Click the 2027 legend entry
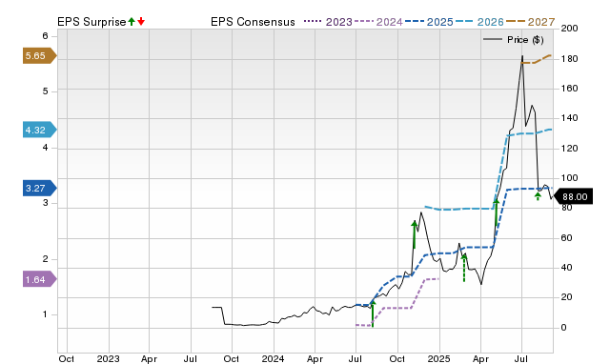 pyautogui.click(x=531, y=22)
